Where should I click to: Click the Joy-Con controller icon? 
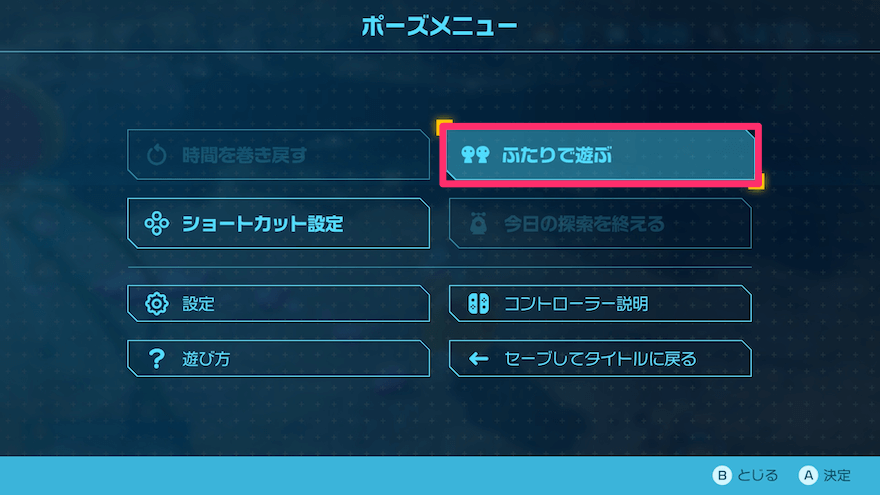point(478,303)
